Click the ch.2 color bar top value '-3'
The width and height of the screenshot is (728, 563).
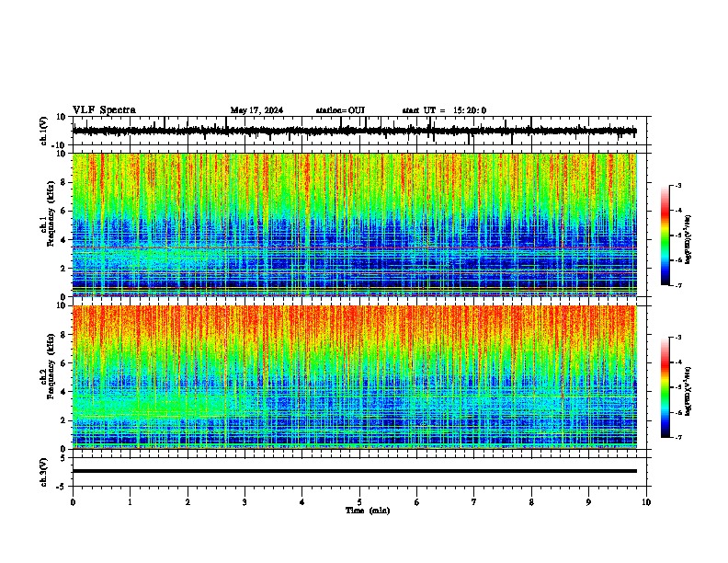coord(678,338)
